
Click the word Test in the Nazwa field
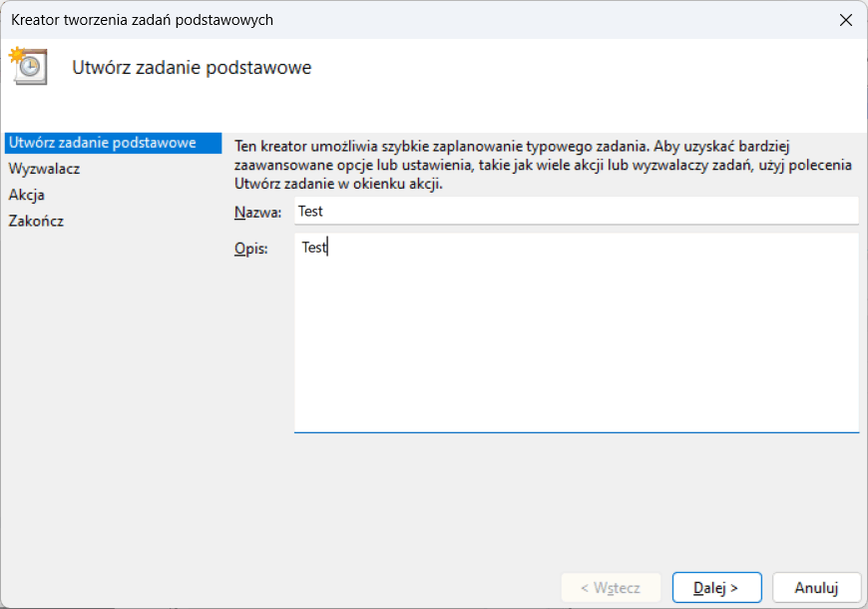click(x=310, y=212)
